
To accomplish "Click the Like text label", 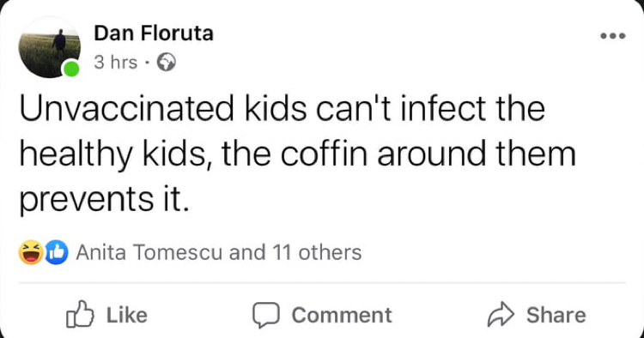I will tap(127, 315).
